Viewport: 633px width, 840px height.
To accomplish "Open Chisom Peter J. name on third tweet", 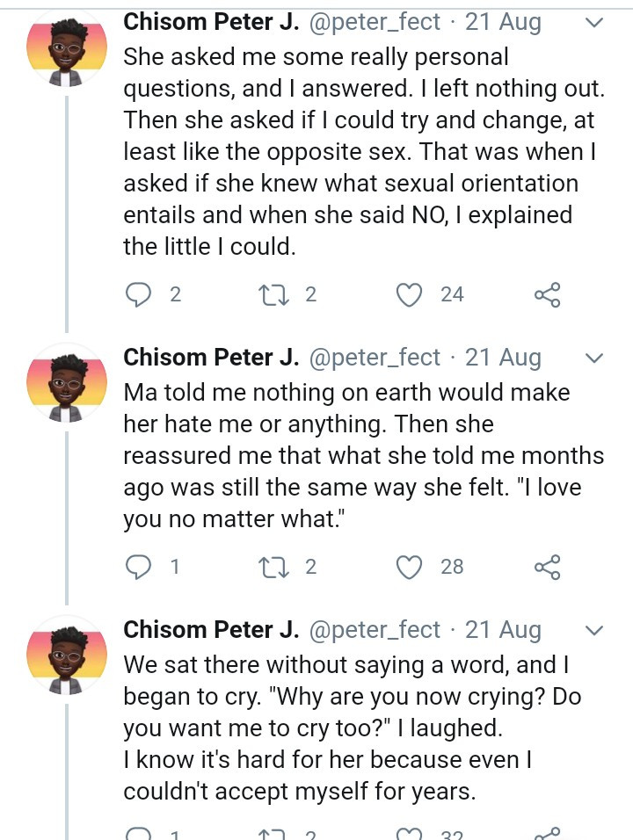I will pos(211,630).
